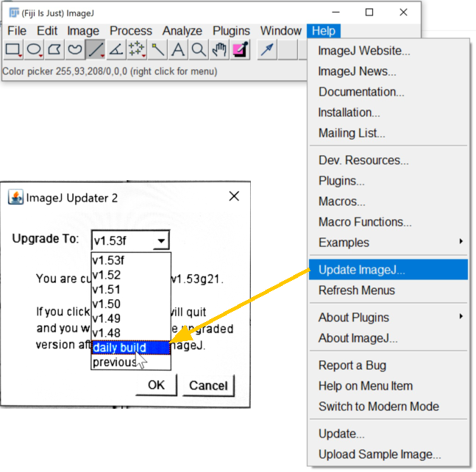
Task: Pick the Polygon selection tool
Action: click(x=54, y=50)
